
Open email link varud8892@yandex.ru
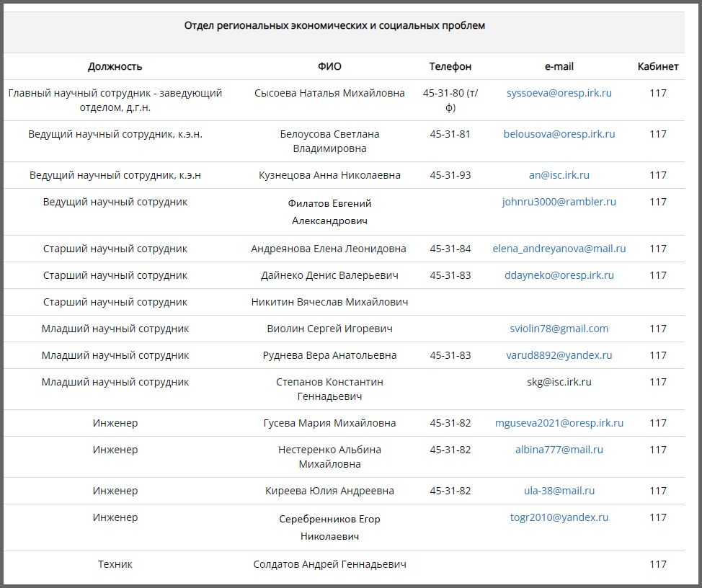click(x=559, y=355)
